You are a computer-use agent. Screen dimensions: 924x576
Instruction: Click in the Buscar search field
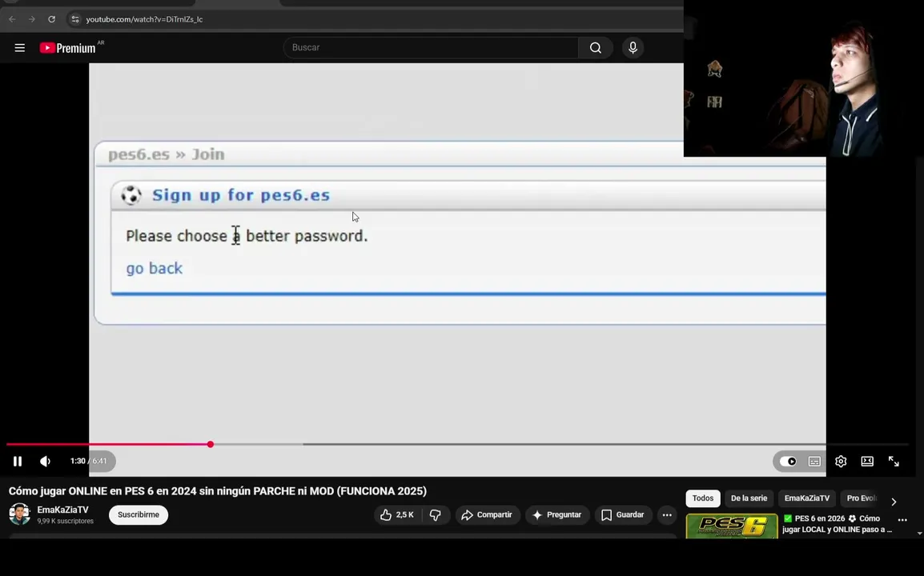pyautogui.click(x=432, y=48)
